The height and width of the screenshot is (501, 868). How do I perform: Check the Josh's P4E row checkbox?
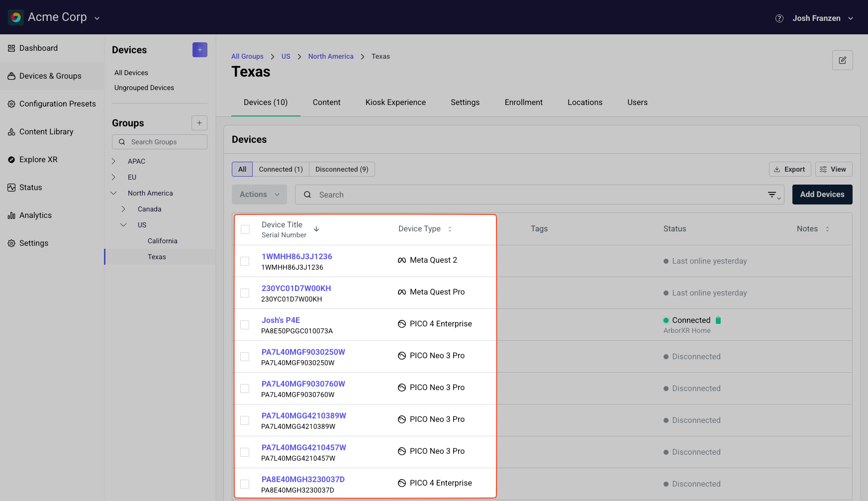[245, 325]
